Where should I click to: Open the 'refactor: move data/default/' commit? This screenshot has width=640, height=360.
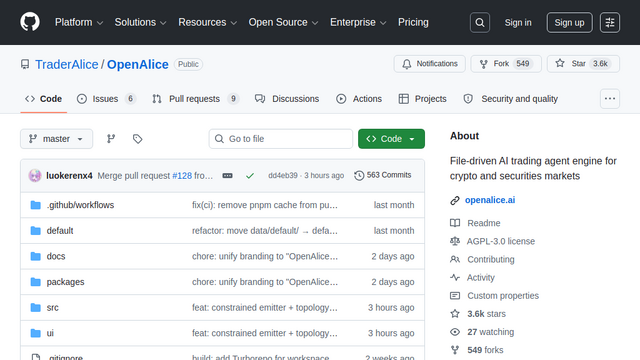click(265, 231)
